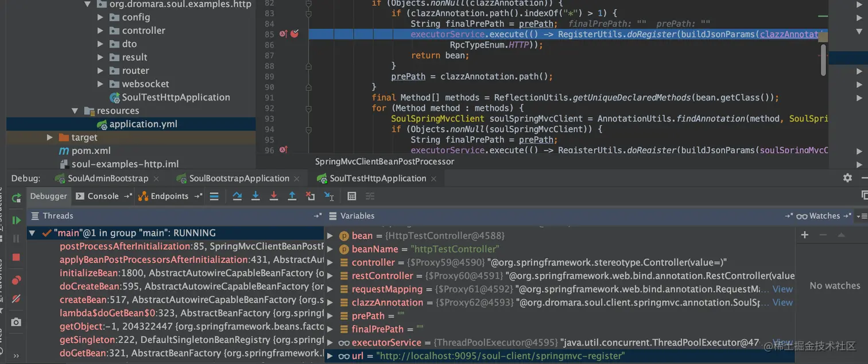Open the Evaluate Expression calculator icon
This screenshot has height=364, width=868.
pyautogui.click(x=352, y=196)
